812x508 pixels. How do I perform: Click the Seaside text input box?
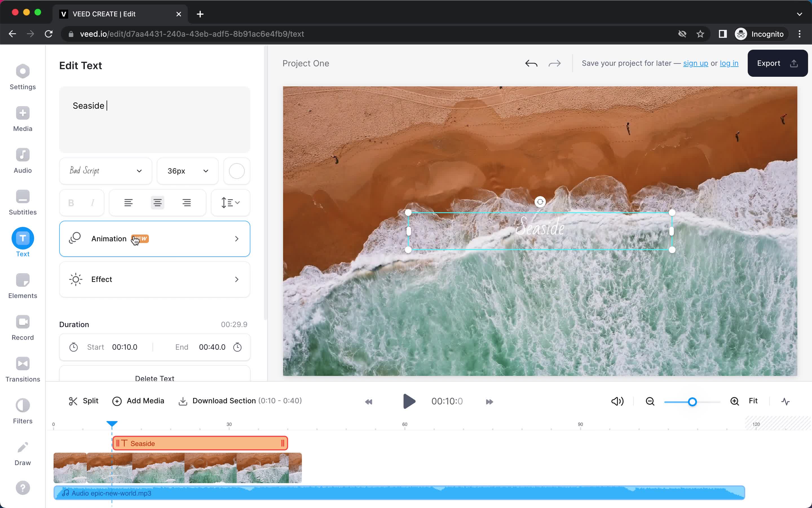[155, 119]
